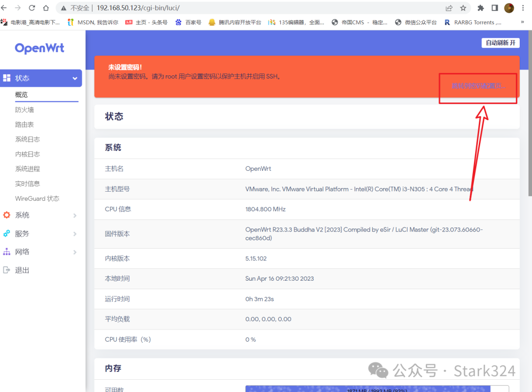Open the extensions puzzle icon
The width and height of the screenshot is (532, 392).
tap(481, 8)
